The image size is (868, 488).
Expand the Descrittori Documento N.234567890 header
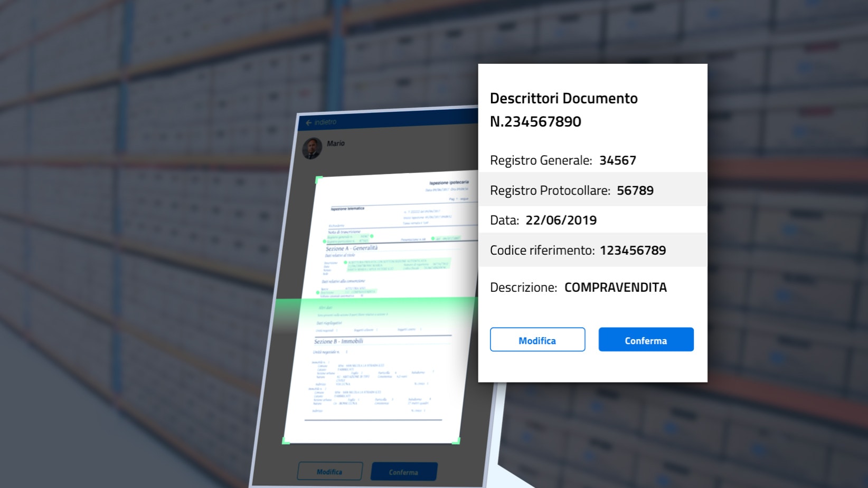click(x=564, y=110)
